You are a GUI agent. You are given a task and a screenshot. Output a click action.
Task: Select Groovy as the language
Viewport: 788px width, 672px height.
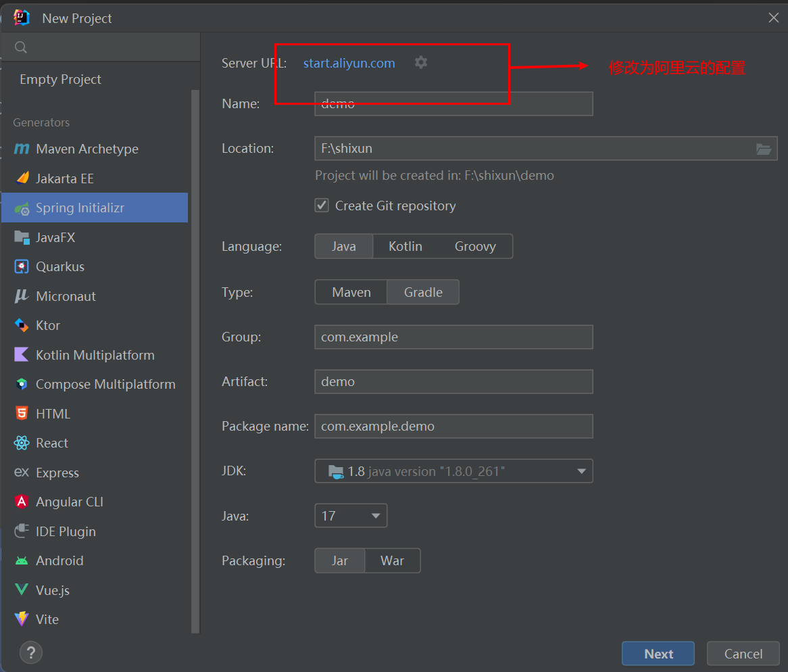pos(475,246)
